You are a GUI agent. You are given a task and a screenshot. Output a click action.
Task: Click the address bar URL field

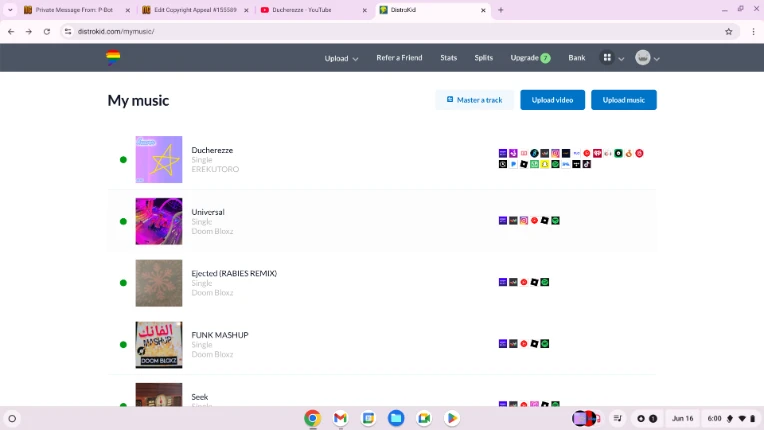(x=397, y=31)
